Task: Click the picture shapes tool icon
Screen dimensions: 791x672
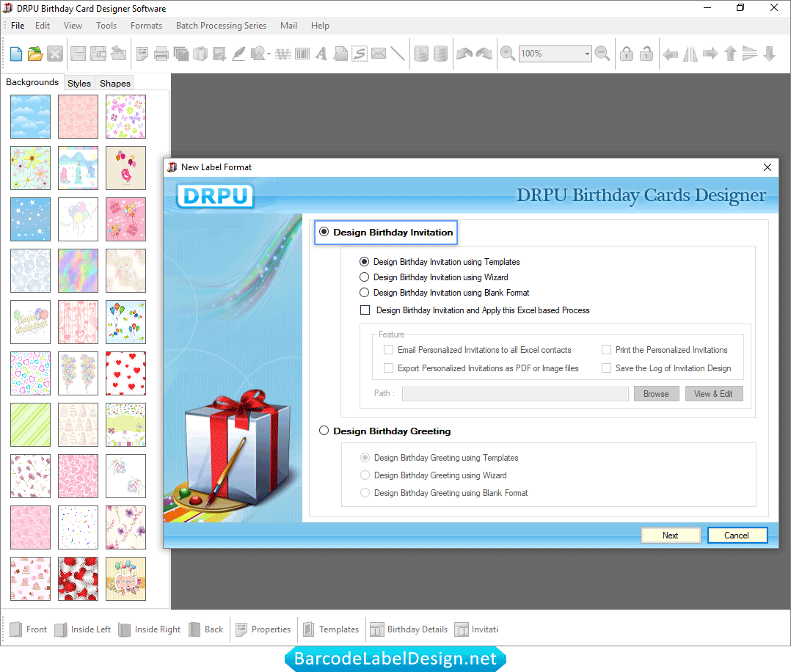Action: point(258,54)
